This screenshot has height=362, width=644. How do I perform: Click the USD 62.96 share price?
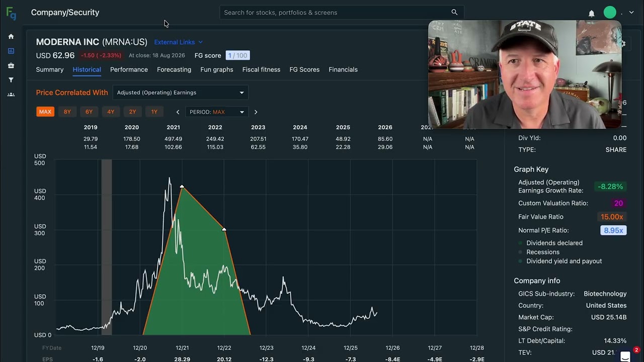click(55, 55)
